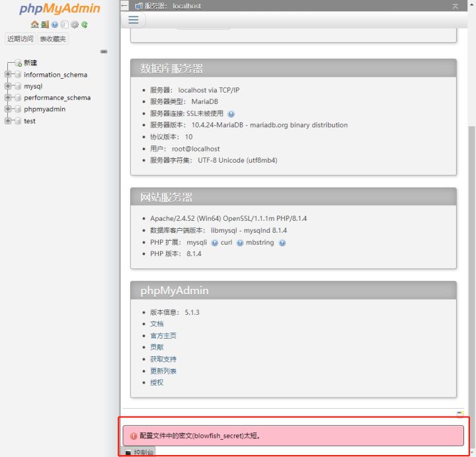Open the 授权 license link
This screenshot has width=476, height=457.
pyautogui.click(x=157, y=383)
